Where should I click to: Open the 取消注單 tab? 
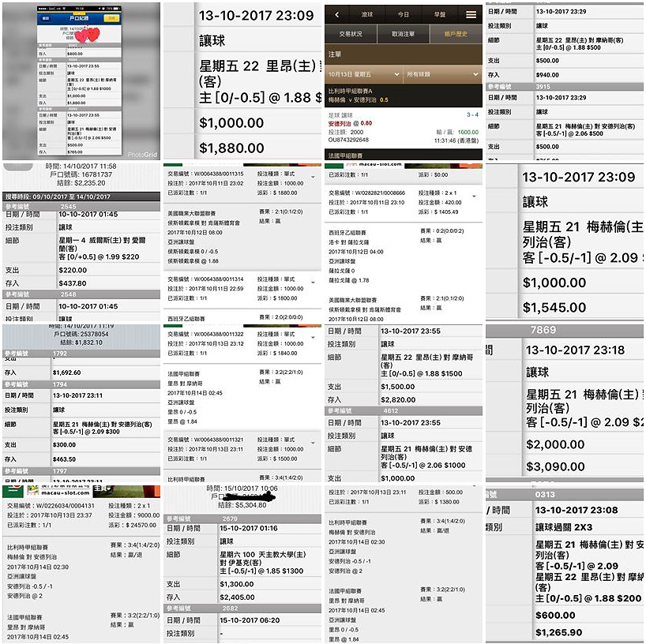point(403,34)
